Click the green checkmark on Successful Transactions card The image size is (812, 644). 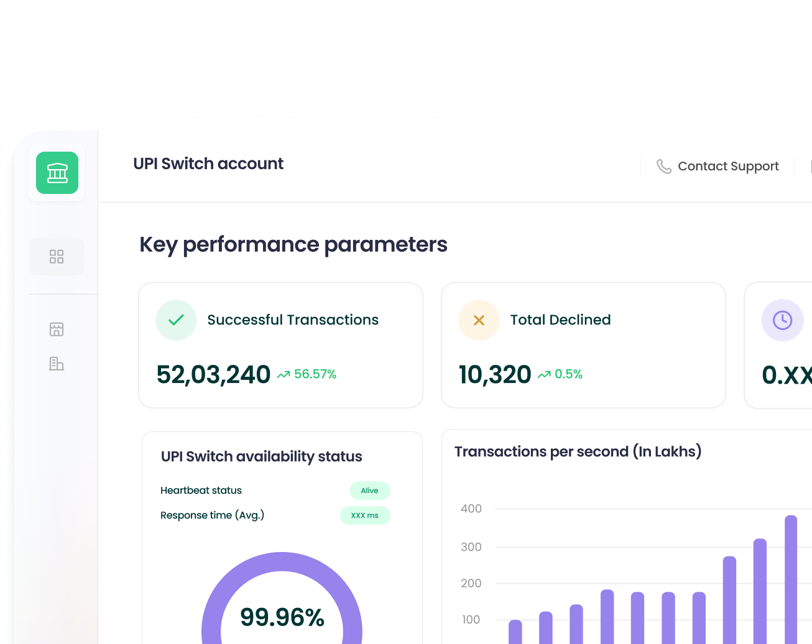(x=176, y=320)
